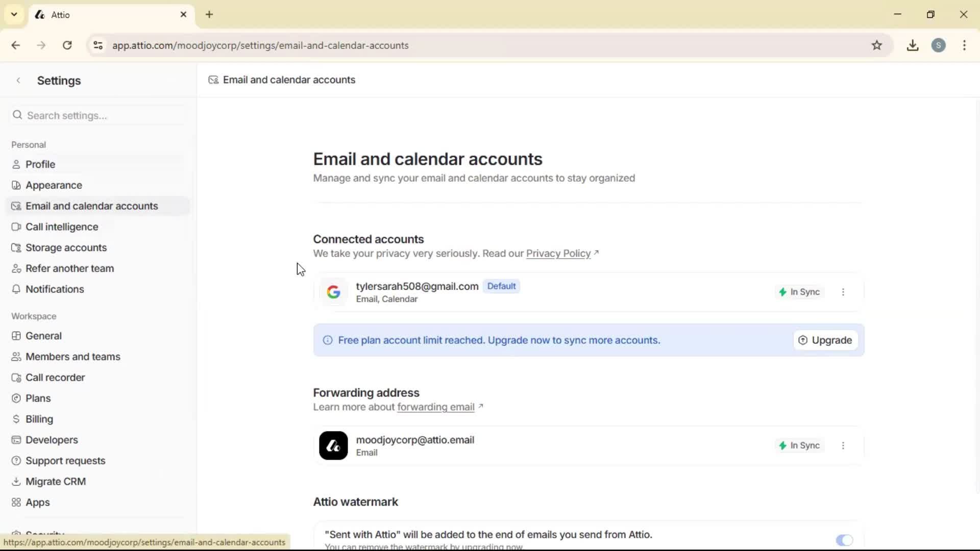Click the Attio logo beside forwarding address
The image size is (980, 551).
pyautogui.click(x=333, y=446)
